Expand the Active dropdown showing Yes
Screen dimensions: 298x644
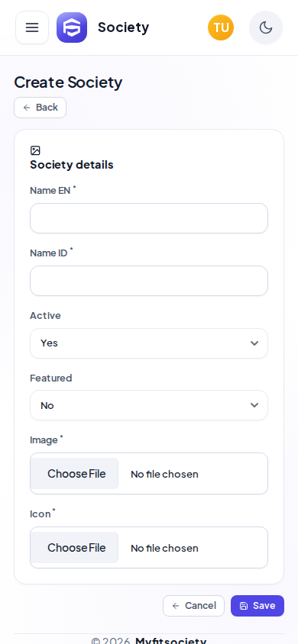(x=149, y=343)
